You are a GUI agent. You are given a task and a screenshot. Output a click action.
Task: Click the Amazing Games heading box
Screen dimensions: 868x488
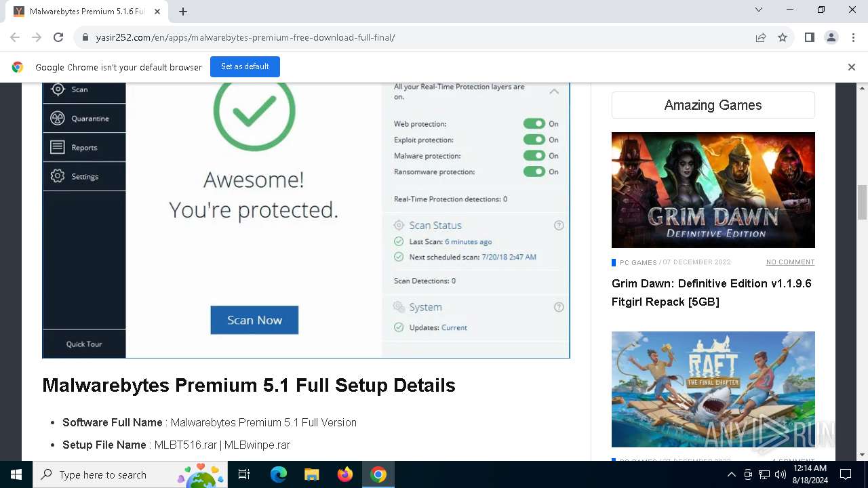(713, 105)
